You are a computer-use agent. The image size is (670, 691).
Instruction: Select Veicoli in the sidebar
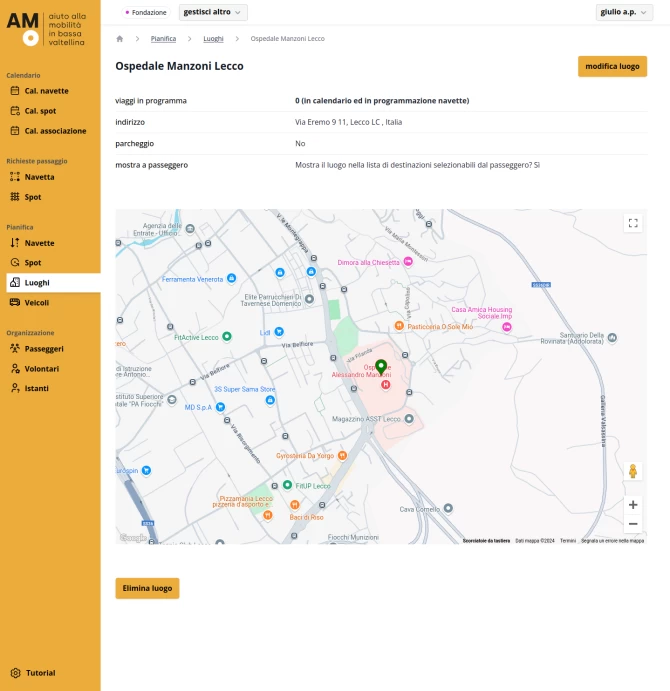click(x=36, y=302)
